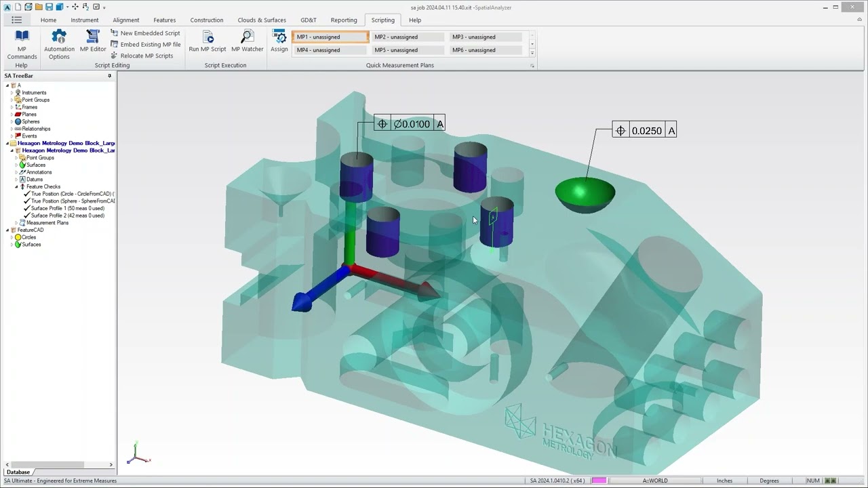Expand the Events tree node

click(12, 136)
